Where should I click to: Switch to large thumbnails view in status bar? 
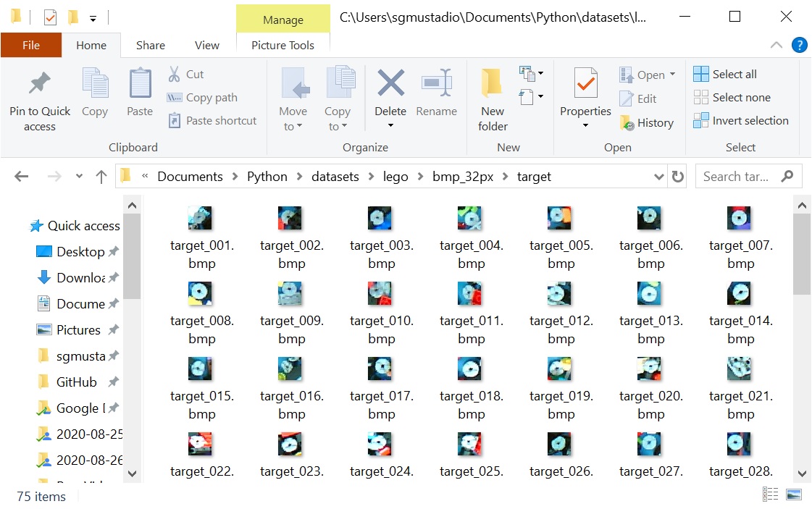(x=794, y=495)
